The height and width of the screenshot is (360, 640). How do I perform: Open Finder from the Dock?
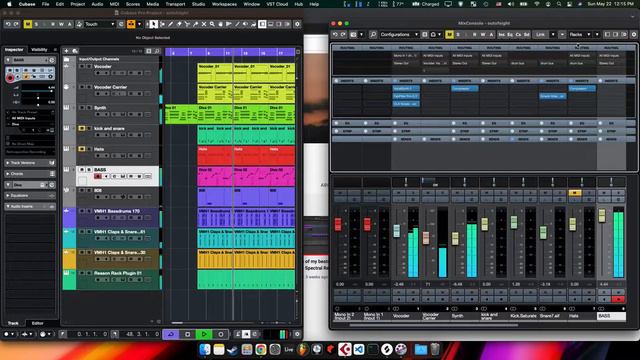[x=205, y=349]
